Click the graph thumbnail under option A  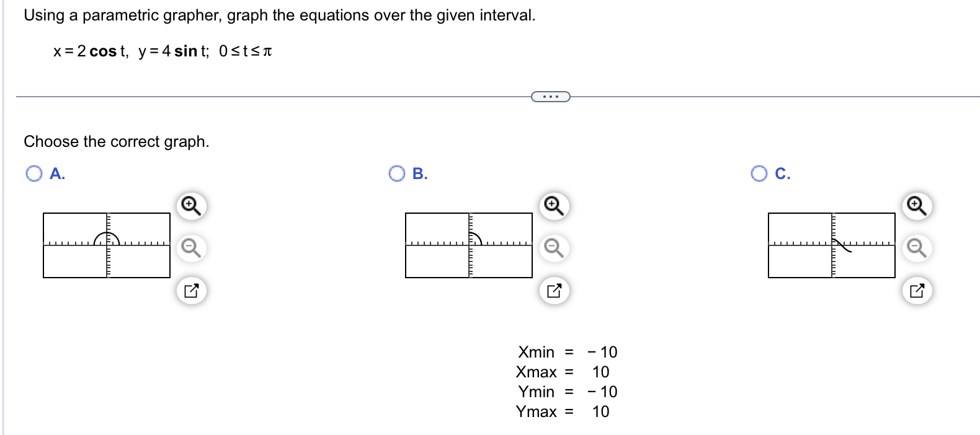tap(108, 245)
